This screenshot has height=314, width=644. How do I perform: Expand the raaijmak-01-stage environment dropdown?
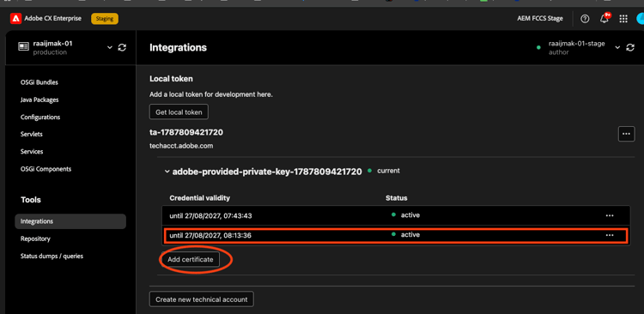[x=617, y=47]
